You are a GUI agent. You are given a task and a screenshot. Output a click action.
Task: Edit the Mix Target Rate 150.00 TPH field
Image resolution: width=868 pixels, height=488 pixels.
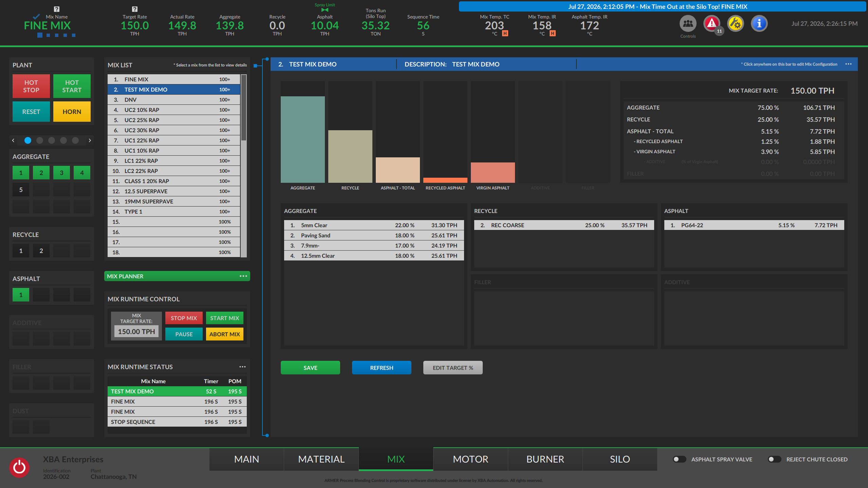point(136,331)
